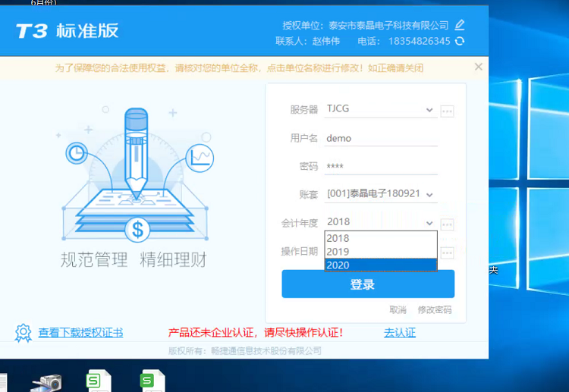Click the 会计年度 field showing 2018
The image size is (569, 392).
pos(381,222)
